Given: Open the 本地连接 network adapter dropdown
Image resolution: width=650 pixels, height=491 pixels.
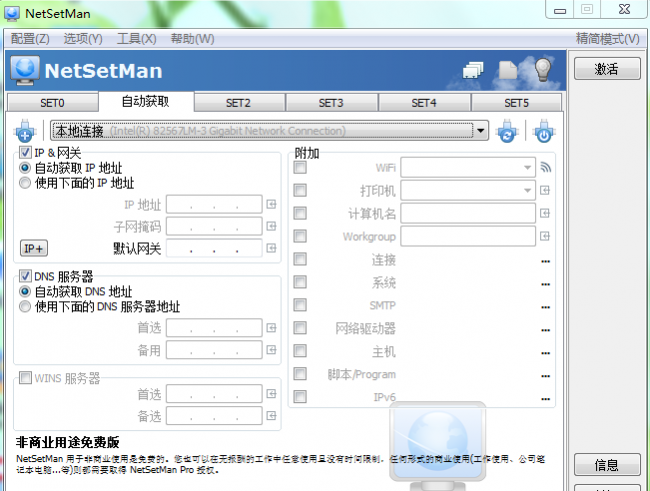Looking at the screenshot, I should [x=269, y=131].
